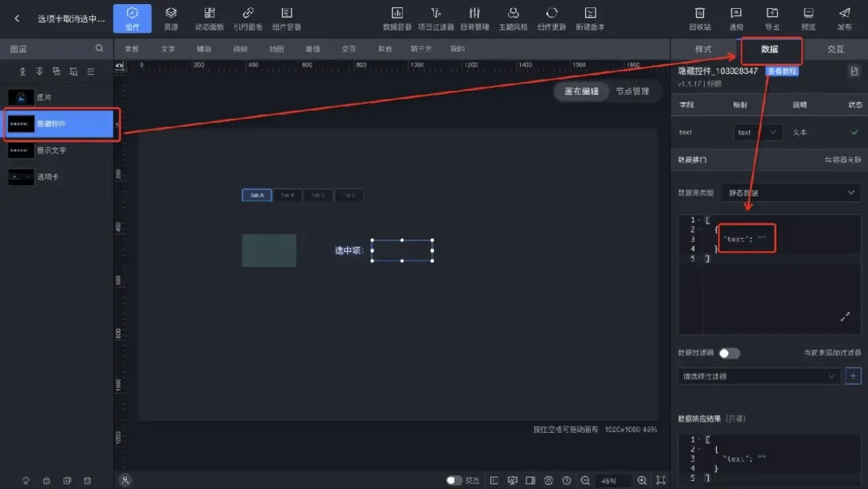Click the fourth layer-arrange icon
Viewport: 868px width, 489px height.
(74, 72)
